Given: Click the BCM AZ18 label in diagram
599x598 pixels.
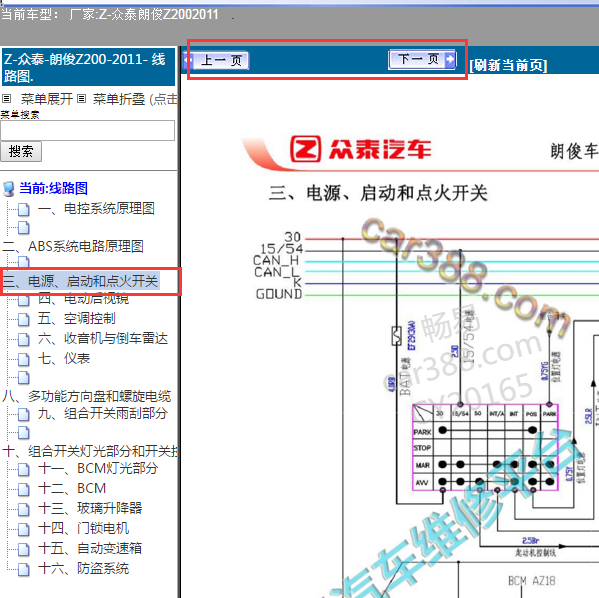Looking at the screenshot, I should [531, 581].
